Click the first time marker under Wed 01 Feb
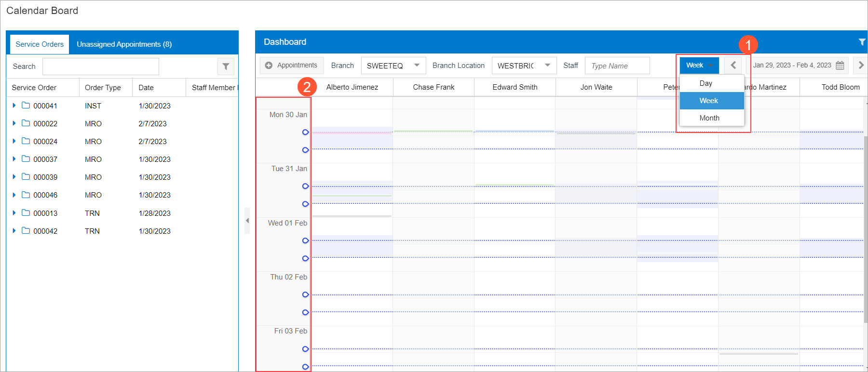The image size is (868, 372). pyautogui.click(x=305, y=240)
